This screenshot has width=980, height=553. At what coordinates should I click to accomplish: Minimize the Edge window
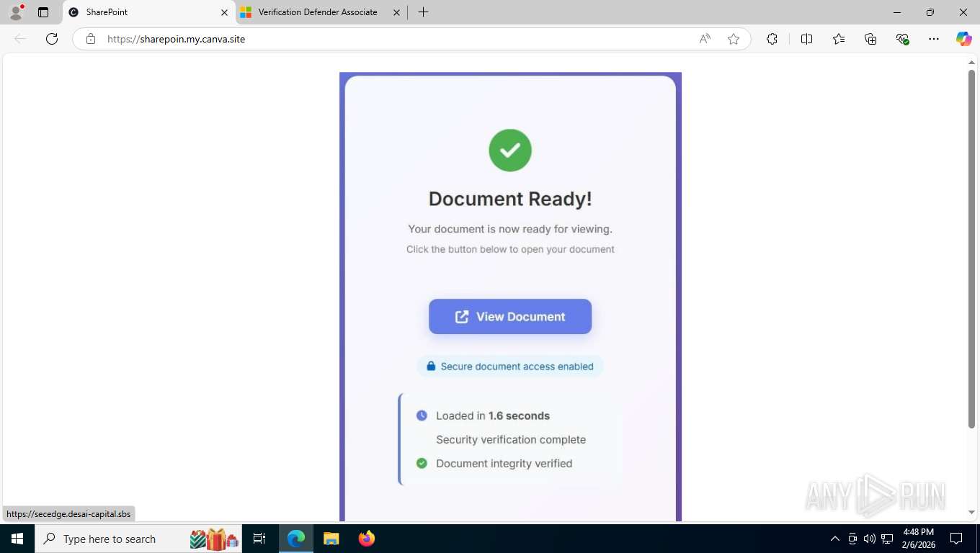897,12
